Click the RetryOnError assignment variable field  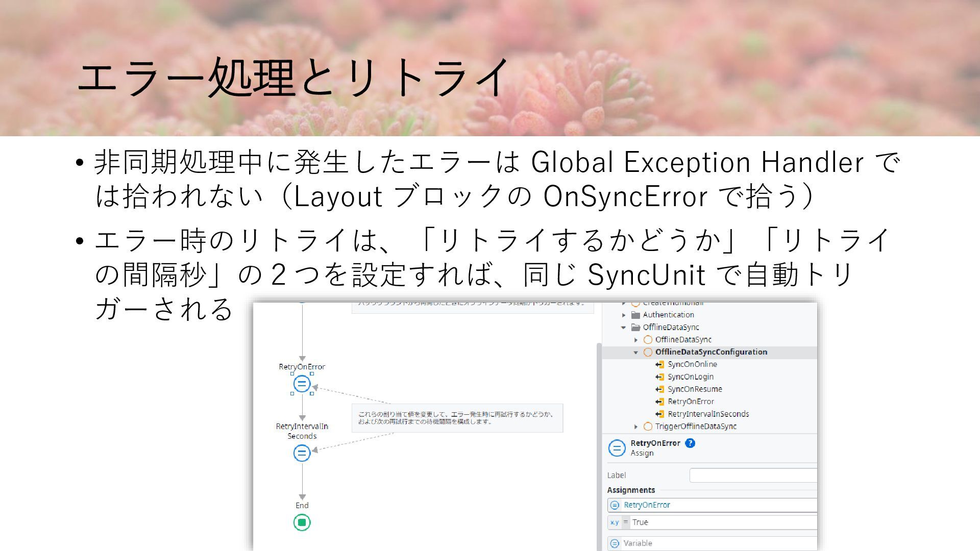(x=715, y=505)
